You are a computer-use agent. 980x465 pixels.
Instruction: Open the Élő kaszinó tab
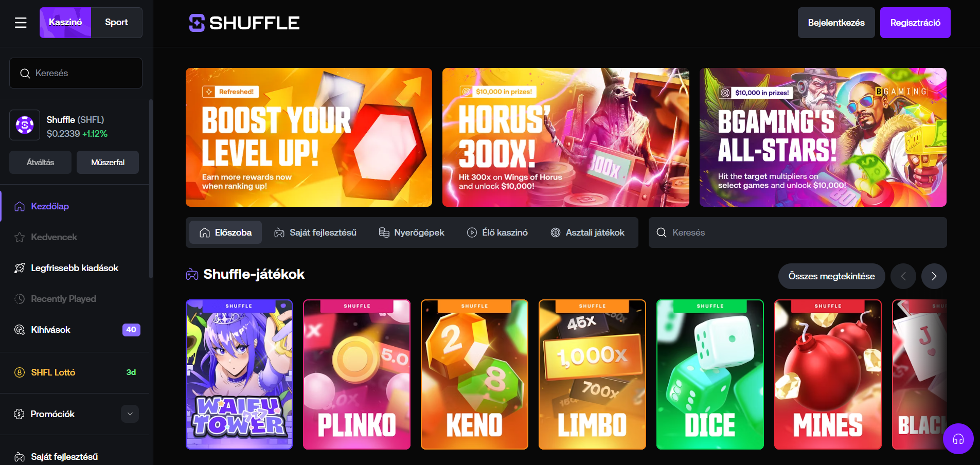[497, 233]
